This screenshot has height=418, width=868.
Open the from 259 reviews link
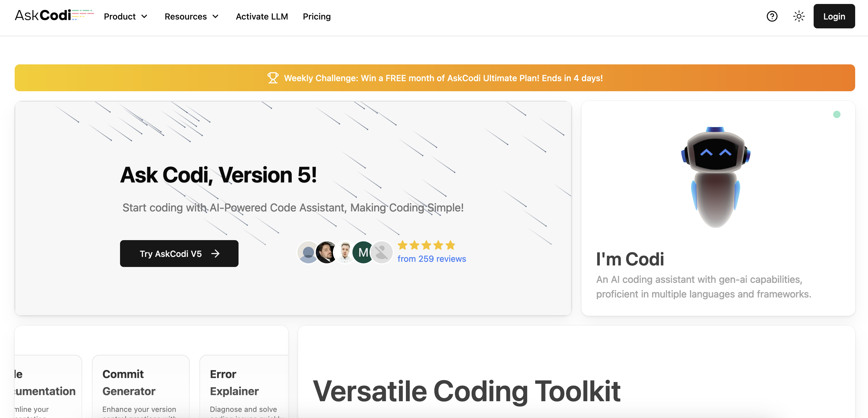(432, 258)
